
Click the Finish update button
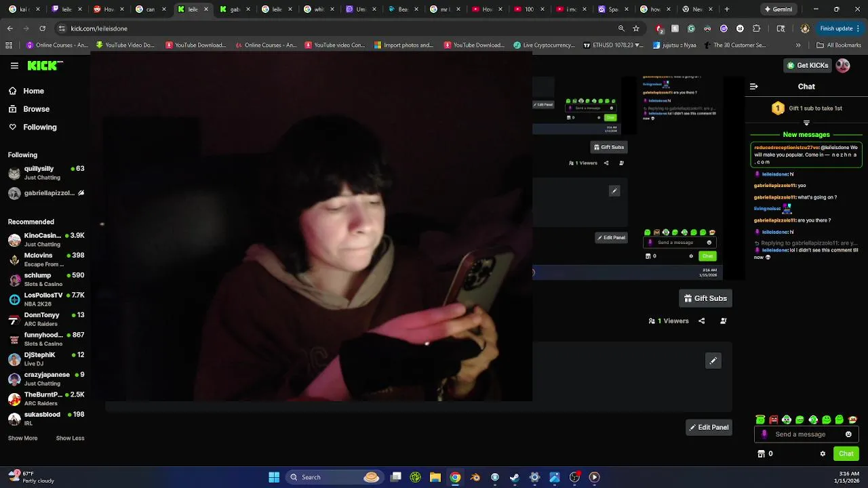point(840,28)
